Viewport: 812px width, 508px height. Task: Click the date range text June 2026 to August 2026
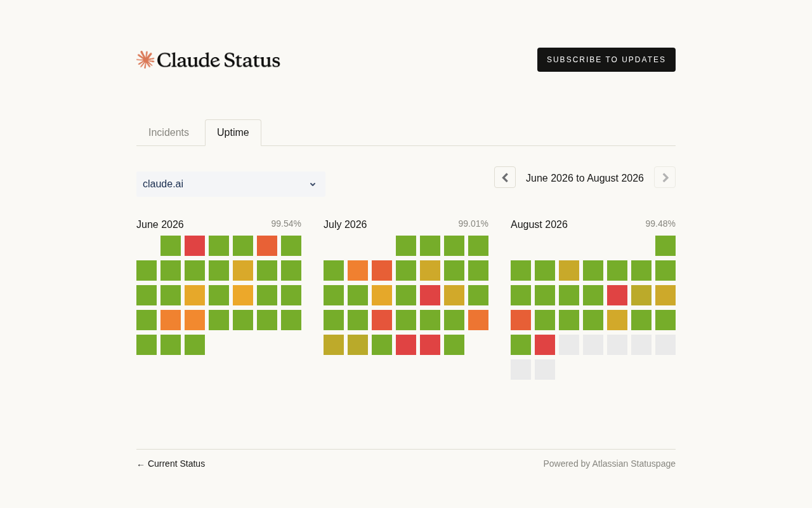585,178
